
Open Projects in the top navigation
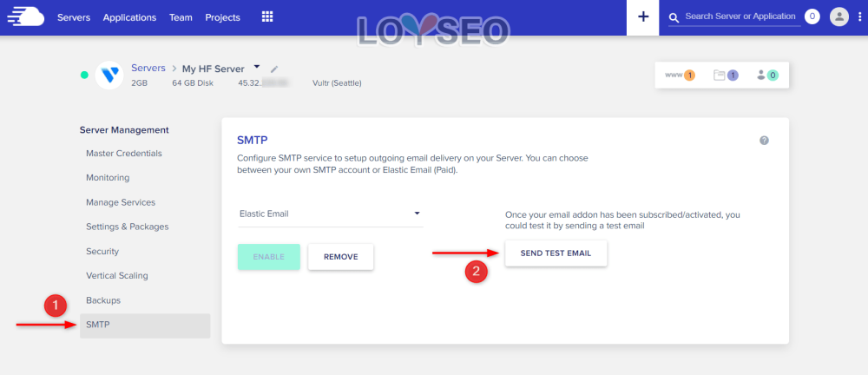tap(222, 17)
